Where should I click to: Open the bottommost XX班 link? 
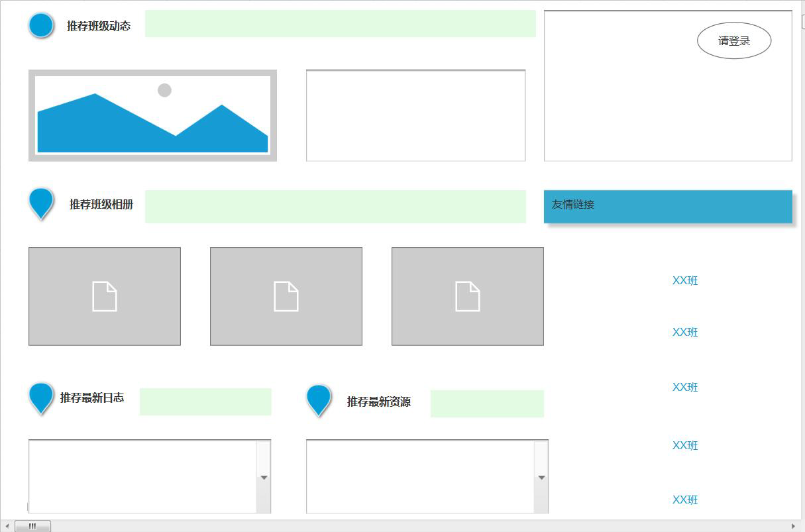coord(685,500)
